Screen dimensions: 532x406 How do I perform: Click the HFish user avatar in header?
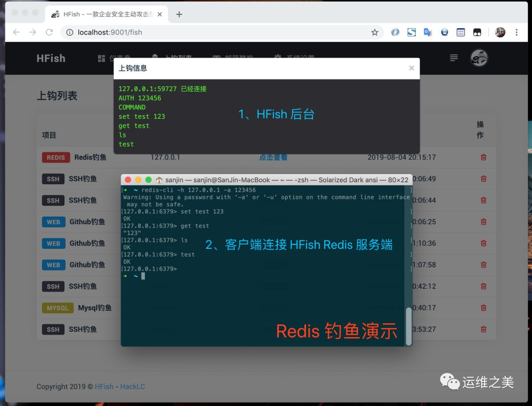[x=479, y=58]
